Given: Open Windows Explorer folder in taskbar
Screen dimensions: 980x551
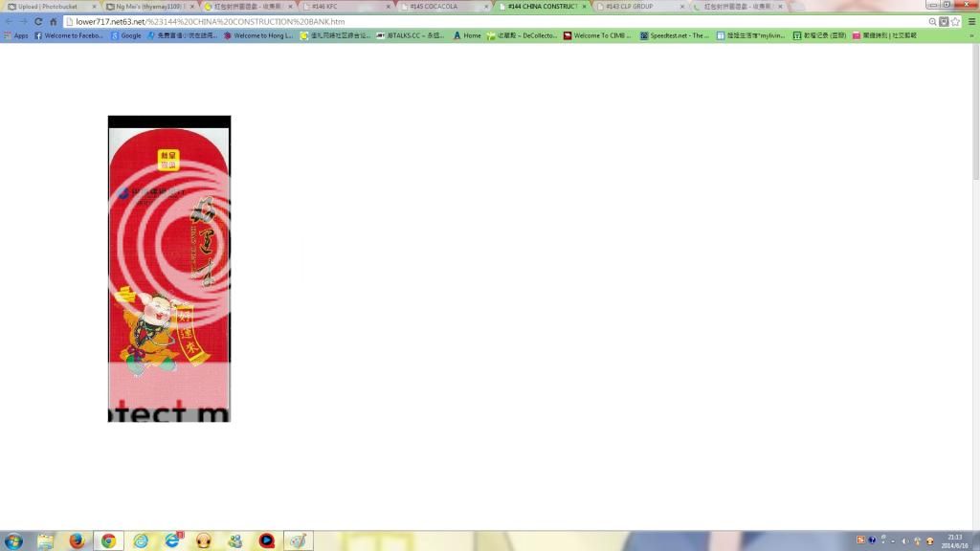Looking at the screenshot, I should (45, 540).
